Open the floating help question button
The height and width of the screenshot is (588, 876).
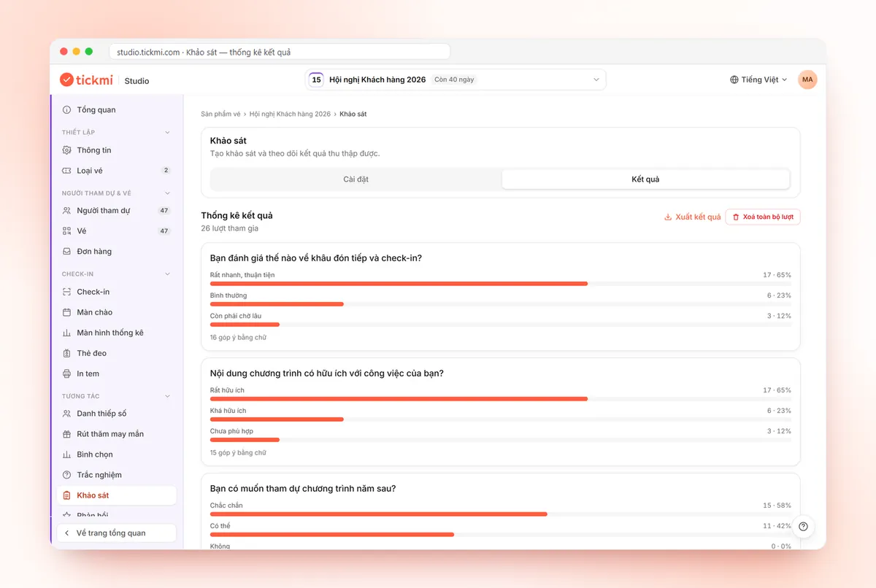point(803,527)
